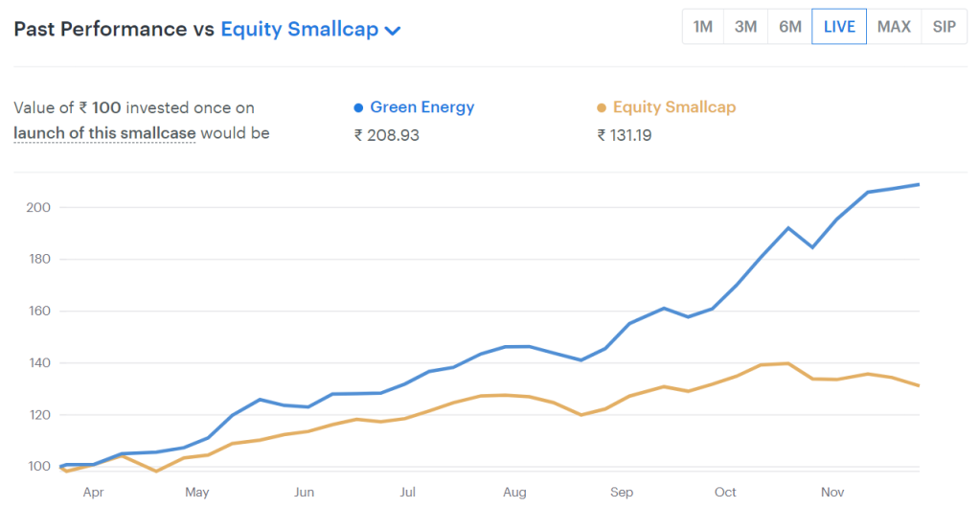This screenshot has height=531, width=980.
Task: Click the Equity Smallcap heading link
Action: (299, 29)
